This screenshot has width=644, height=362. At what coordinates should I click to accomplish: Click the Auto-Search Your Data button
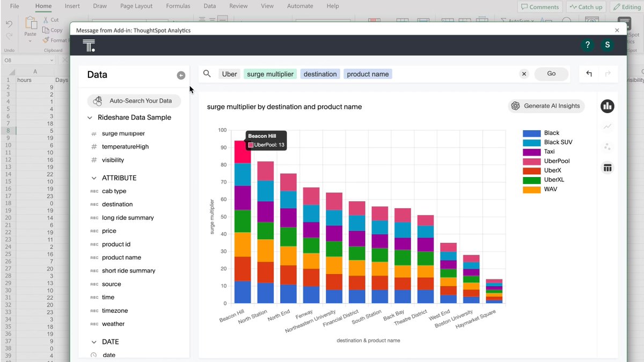click(134, 101)
